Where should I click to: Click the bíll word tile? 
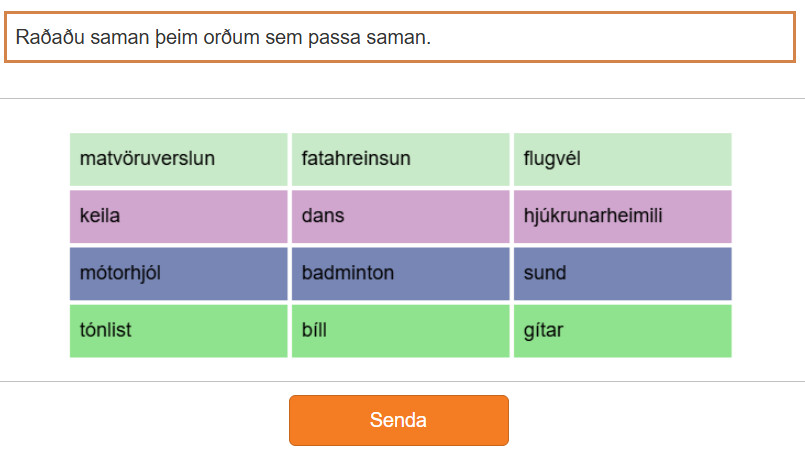coord(400,330)
